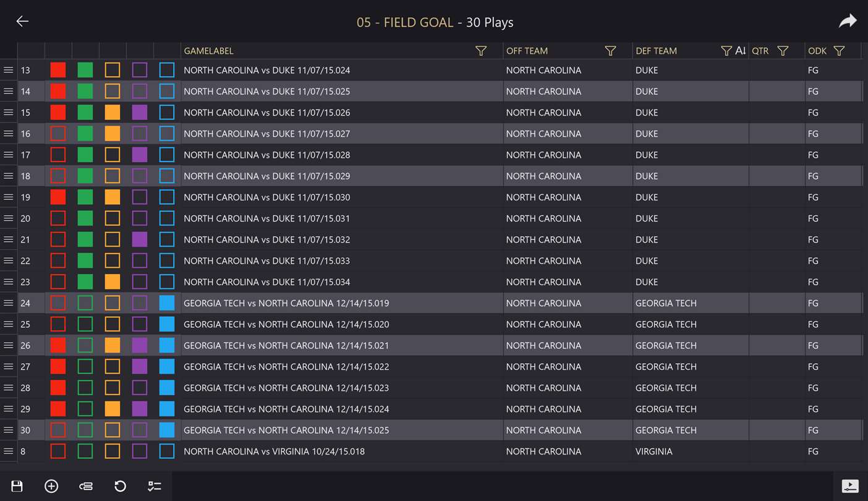
Task: Open the ODK column filter
Action: pos(839,51)
